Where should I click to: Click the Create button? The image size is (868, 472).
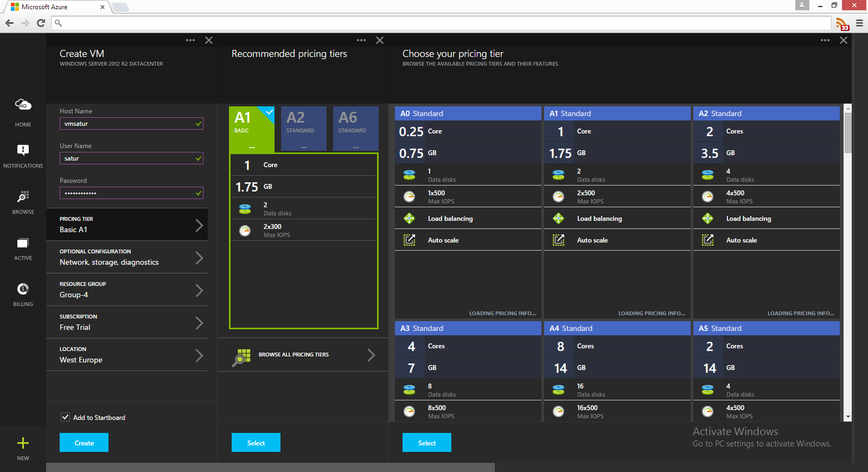84,443
